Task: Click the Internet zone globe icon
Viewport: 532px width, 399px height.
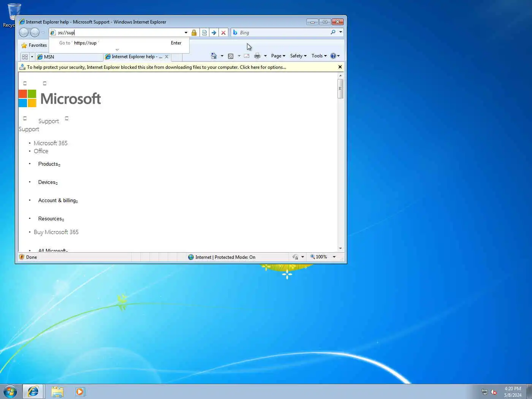Action: tap(191, 257)
